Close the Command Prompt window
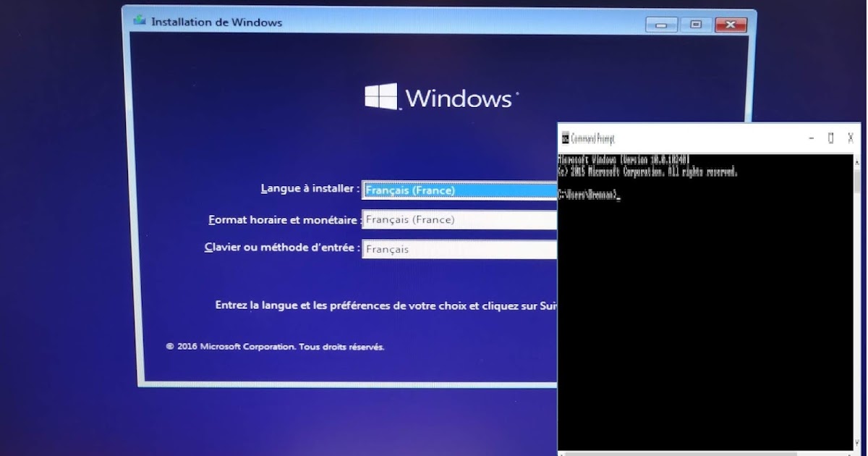Viewport: 868px width, 456px height. pos(851,138)
